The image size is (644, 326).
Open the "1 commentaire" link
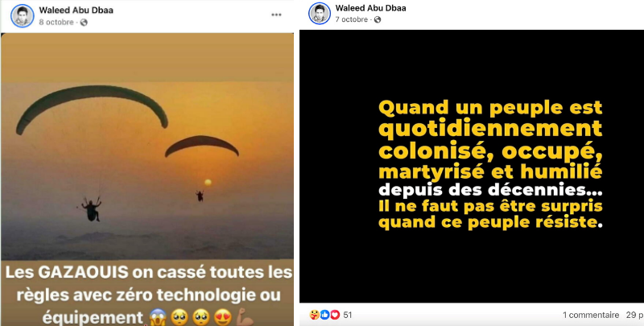coord(591,315)
